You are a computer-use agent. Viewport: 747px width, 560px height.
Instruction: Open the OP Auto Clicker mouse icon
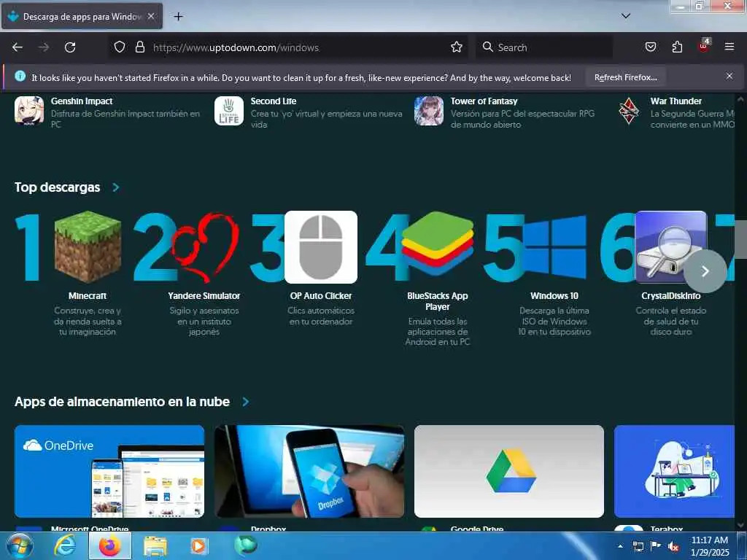click(321, 246)
